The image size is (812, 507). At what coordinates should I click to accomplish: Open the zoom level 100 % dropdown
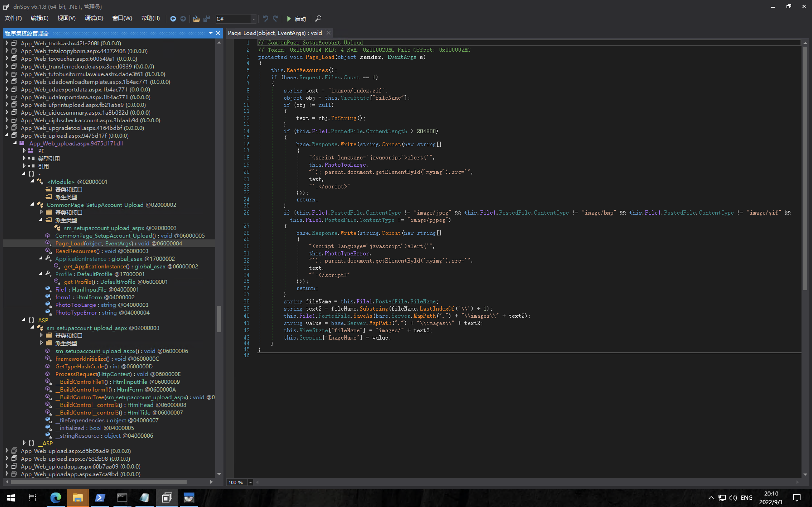tap(250, 482)
